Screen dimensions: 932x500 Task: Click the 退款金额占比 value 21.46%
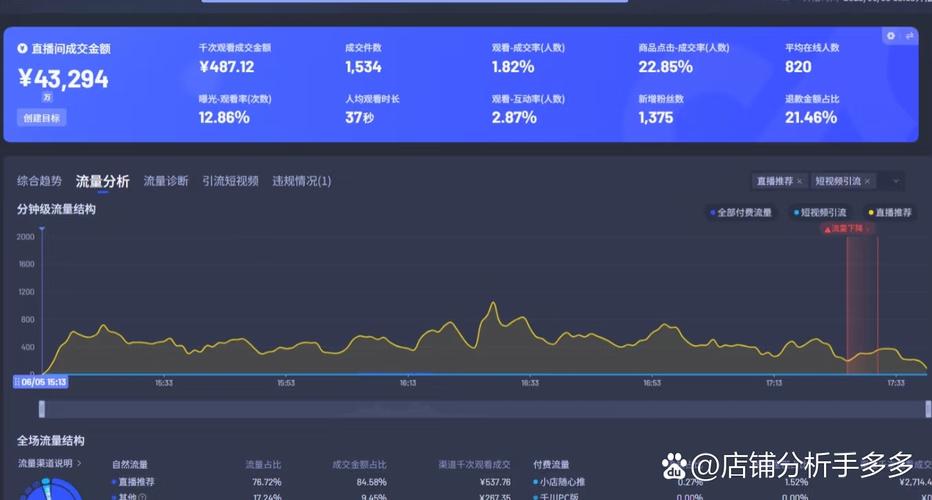pyautogui.click(x=811, y=117)
